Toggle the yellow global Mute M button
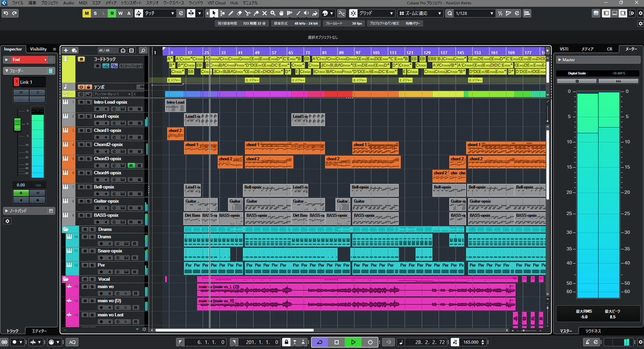Screen dimensions: 644x349 pyautogui.click(x=86, y=13)
